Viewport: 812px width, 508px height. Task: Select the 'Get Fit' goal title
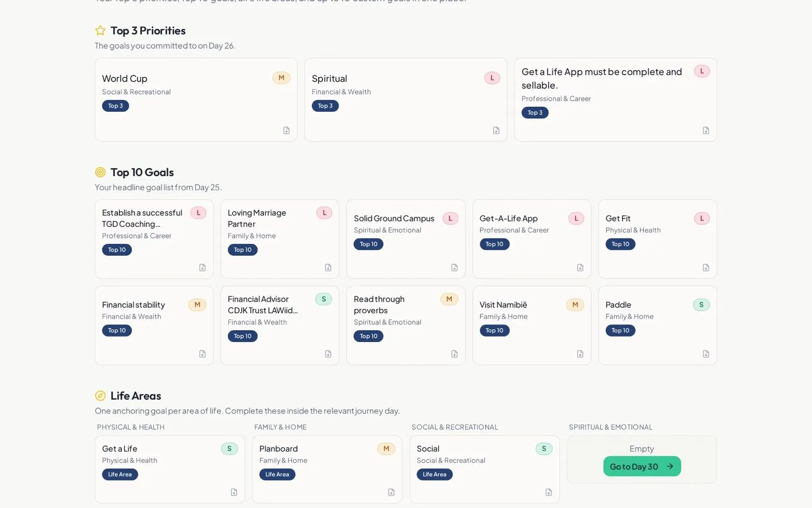point(618,218)
